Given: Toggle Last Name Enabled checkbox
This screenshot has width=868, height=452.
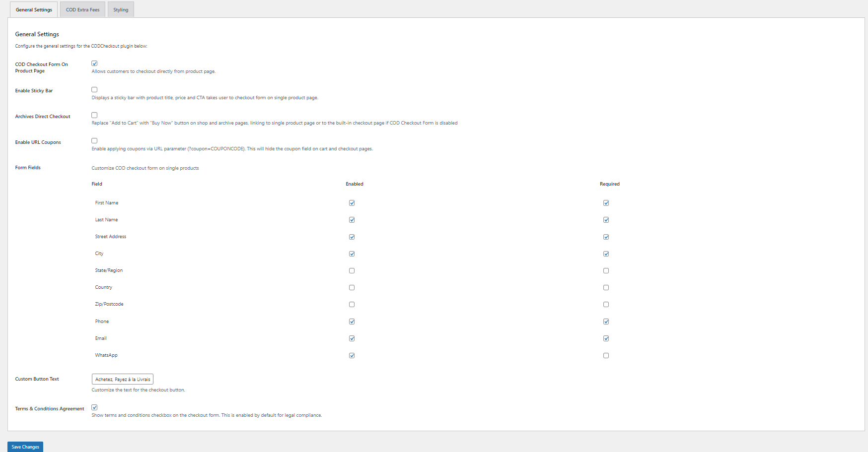Looking at the screenshot, I should pos(352,220).
